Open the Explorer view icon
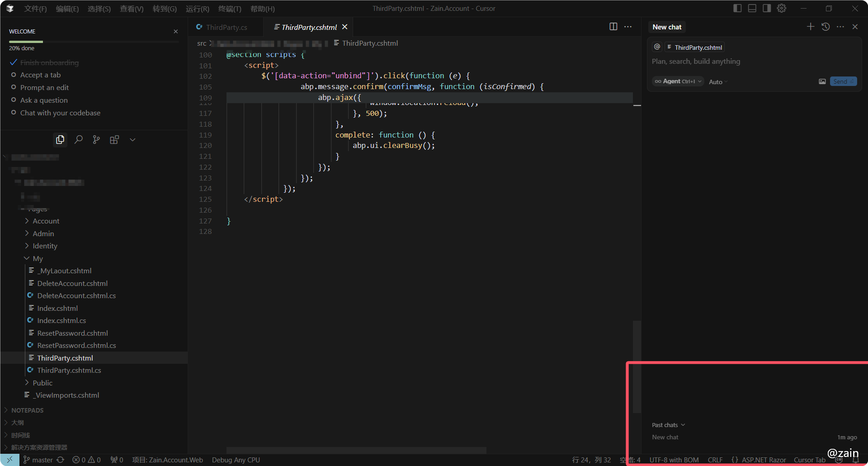This screenshot has width=868, height=466. 60,140
